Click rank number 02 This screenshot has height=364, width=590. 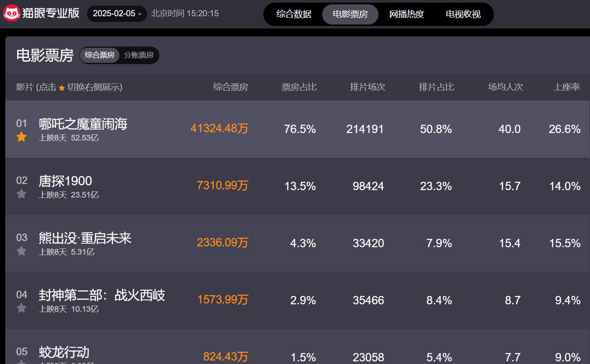coord(22,180)
